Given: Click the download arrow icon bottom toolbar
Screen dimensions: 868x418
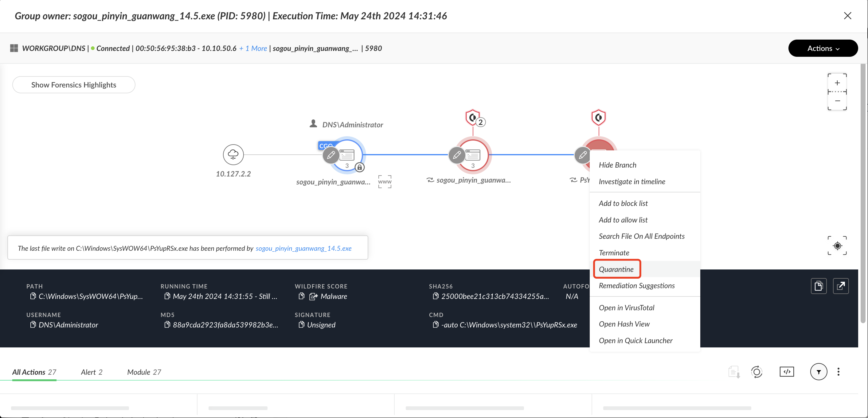Looking at the screenshot, I should pyautogui.click(x=734, y=372).
